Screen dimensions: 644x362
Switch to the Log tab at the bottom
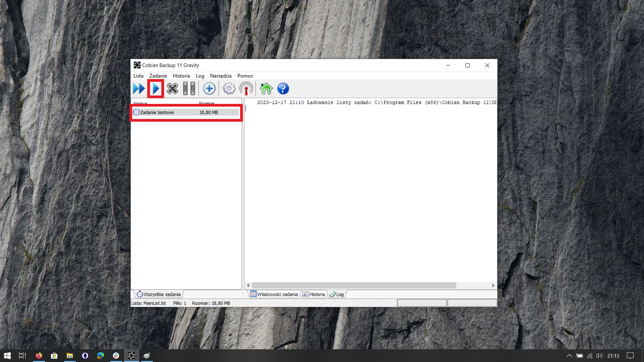tap(337, 294)
